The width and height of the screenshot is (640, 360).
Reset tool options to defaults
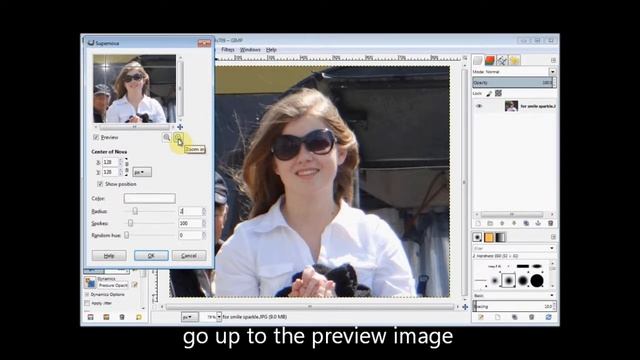pyautogui.click(x=139, y=317)
